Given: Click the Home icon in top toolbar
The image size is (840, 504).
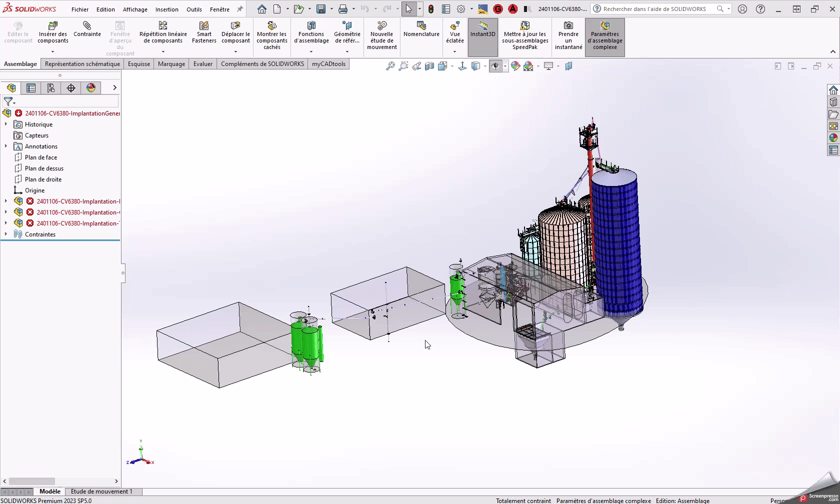Looking at the screenshot, I should (262, 9).
